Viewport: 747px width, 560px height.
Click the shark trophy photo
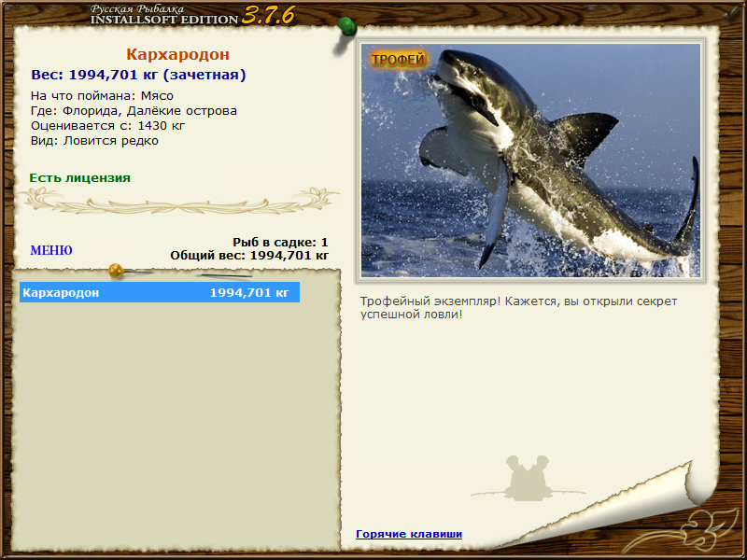coord(530,161)
